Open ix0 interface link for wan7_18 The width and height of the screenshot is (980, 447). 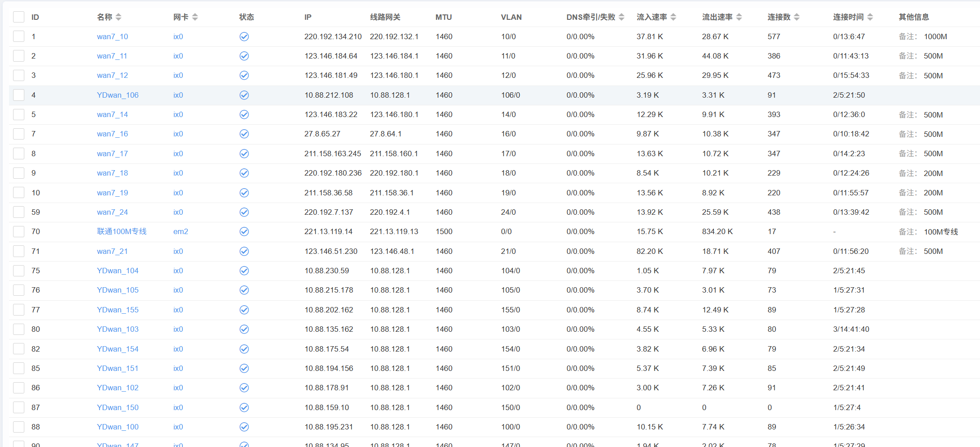178,173
